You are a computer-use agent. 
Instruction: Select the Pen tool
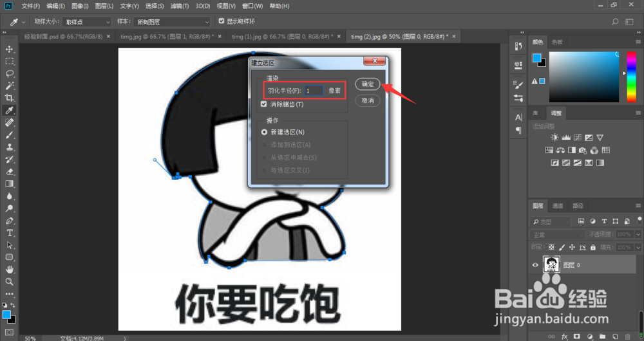(9, 221)
